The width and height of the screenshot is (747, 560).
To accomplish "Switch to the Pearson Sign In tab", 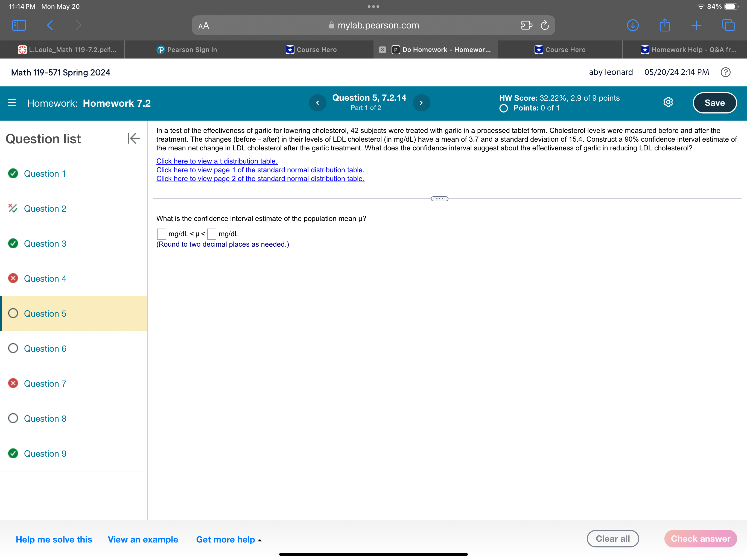I will (x=187, y=49).
